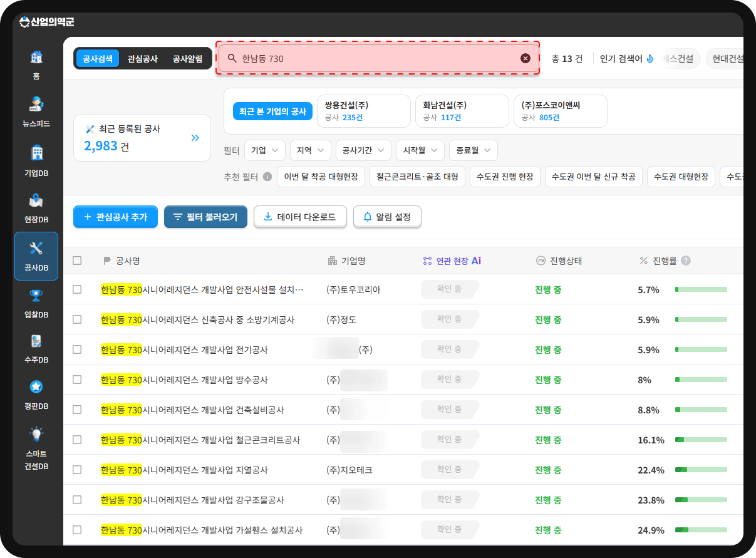The height and width of the screenshot is (558, 756).
Task: Open 한남동 730 방수공사 project name
Action: [x=184, y=380]
